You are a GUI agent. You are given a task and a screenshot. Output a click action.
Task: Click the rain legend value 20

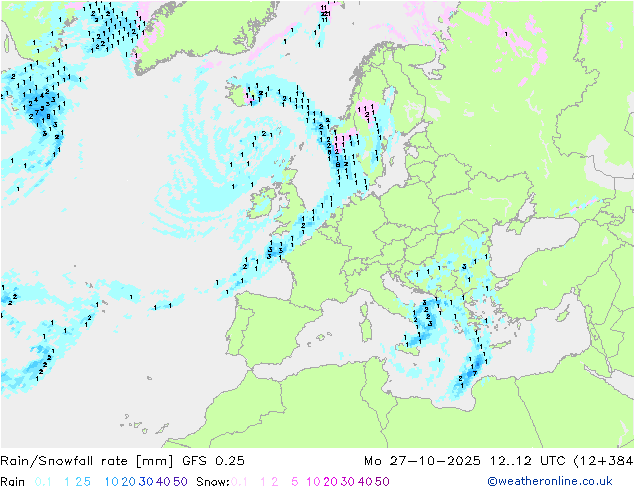(129, 482)
